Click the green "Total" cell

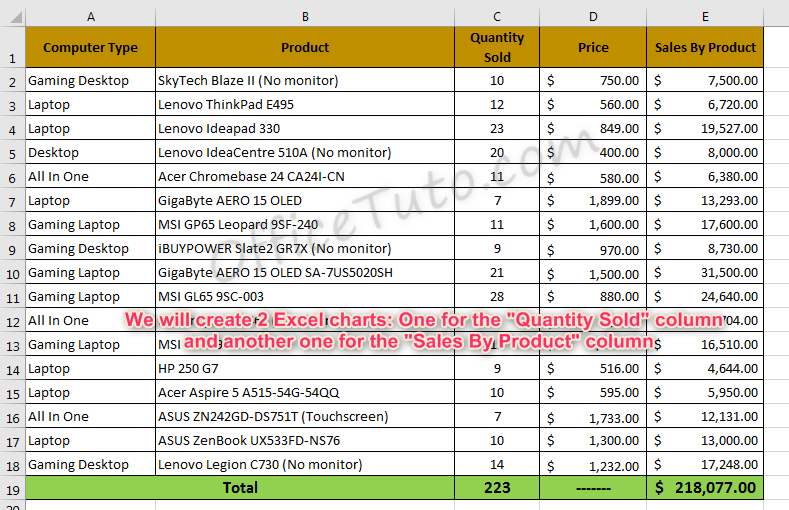click(240, 488)
